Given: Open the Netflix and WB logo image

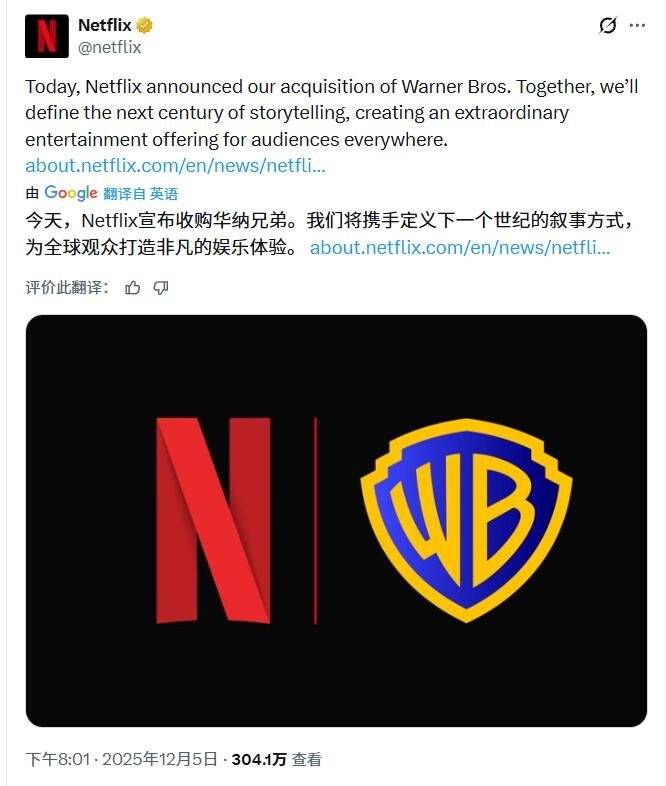Looking at the screenshot, I should coord(336,521).
